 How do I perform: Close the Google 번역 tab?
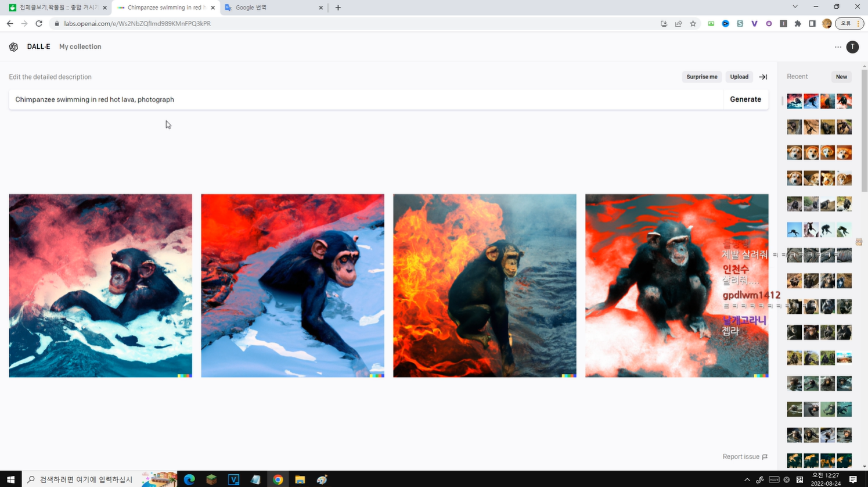[320, 8]
